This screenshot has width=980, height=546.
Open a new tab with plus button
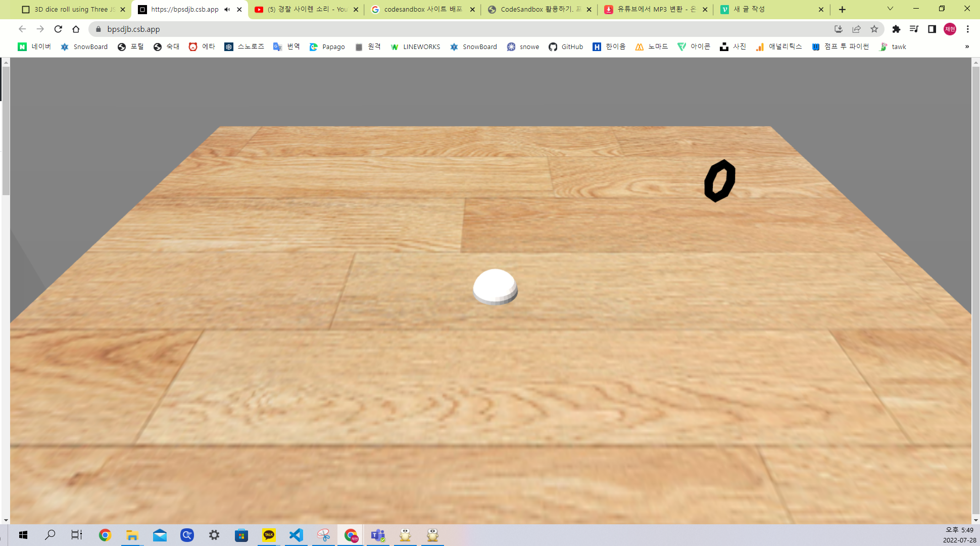[x=842, y=9]
